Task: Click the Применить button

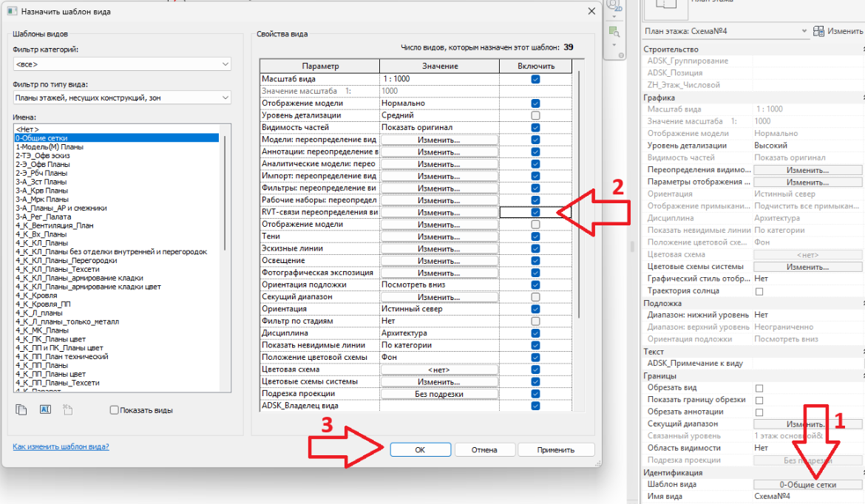Action: [x=555, y=450]
